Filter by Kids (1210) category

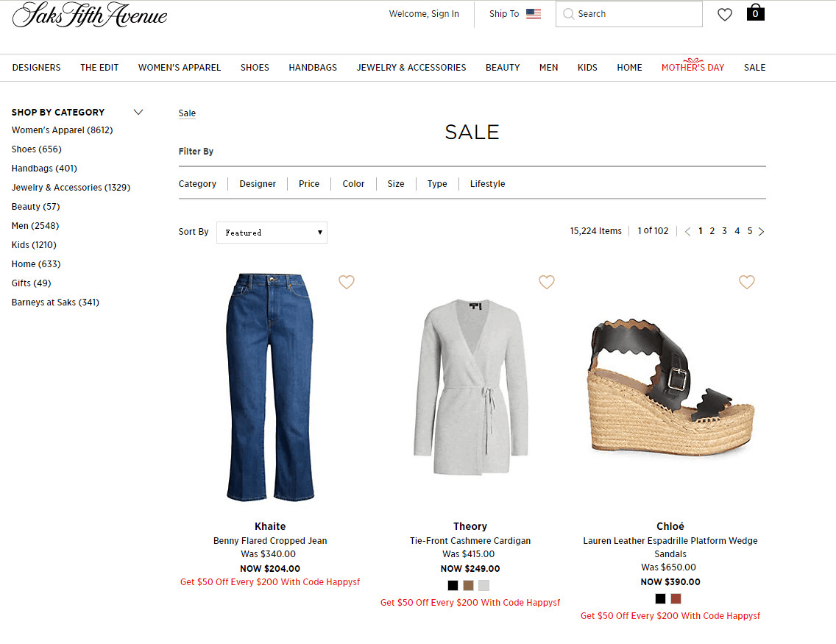[x=34, y=245]
